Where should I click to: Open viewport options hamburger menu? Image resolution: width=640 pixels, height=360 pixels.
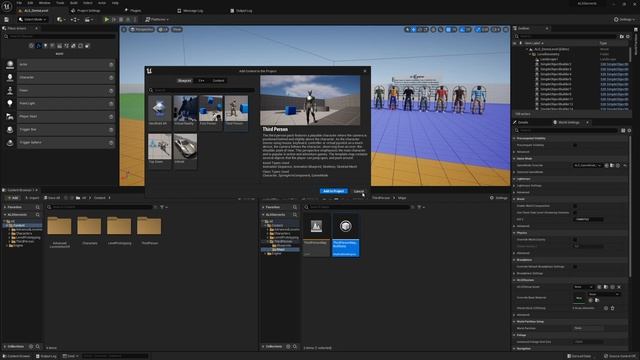tap(124, 29)
